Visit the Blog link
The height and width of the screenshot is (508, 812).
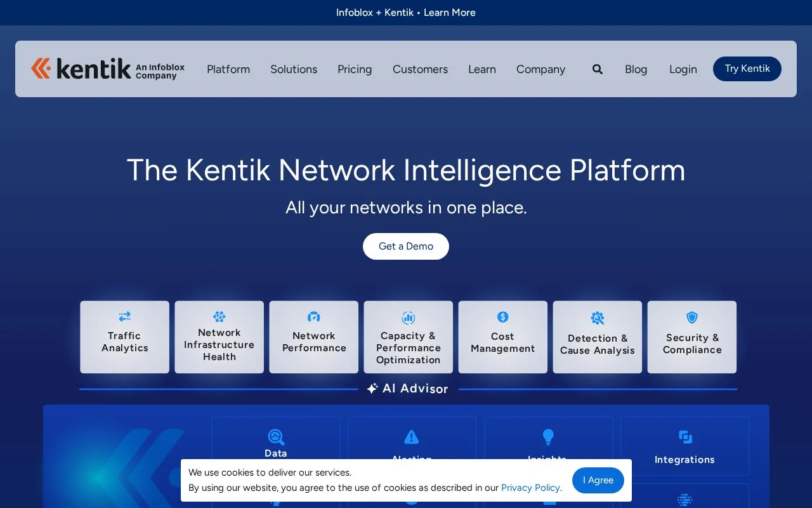point(636,69)
